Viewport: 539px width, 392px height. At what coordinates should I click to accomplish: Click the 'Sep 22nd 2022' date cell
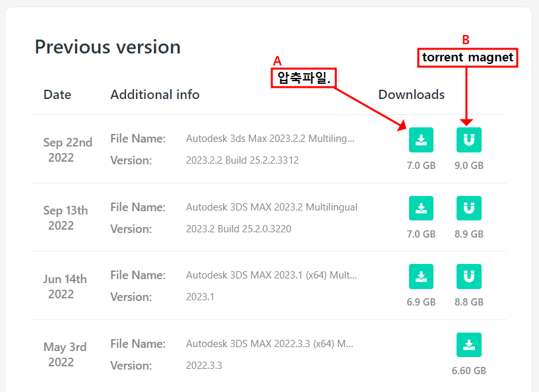67,150
